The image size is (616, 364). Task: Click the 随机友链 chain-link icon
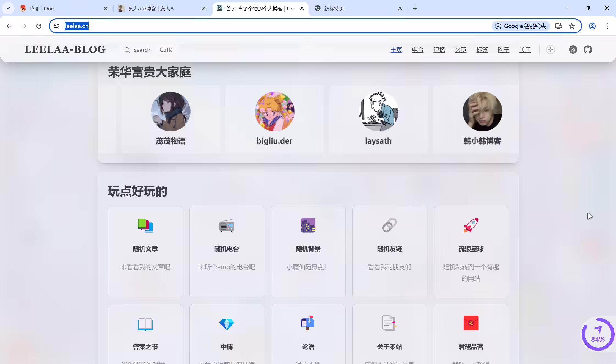[x=389, y=225]
